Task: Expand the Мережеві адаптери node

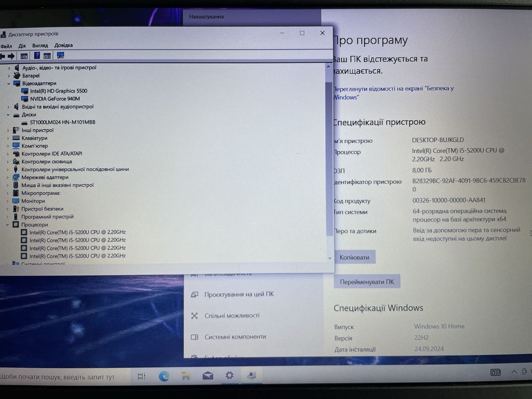Action: point(8,178)
